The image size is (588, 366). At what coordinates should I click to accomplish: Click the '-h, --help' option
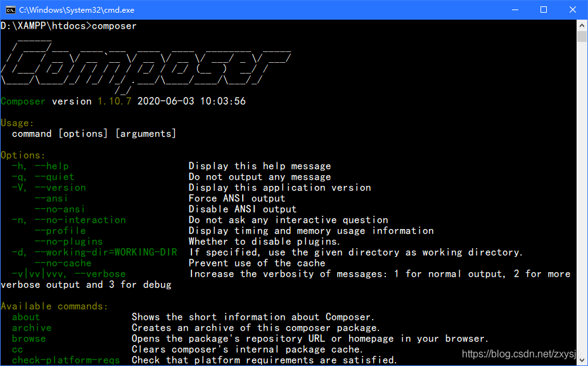point(40,166)
